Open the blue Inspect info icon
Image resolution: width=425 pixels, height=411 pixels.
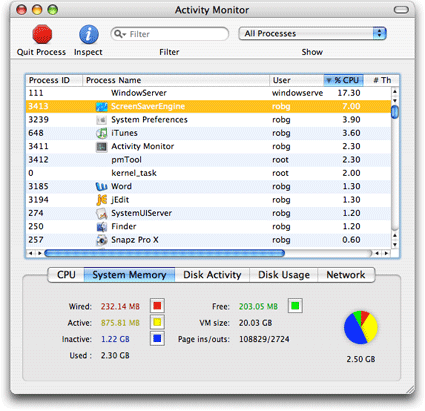pos(88,34)
